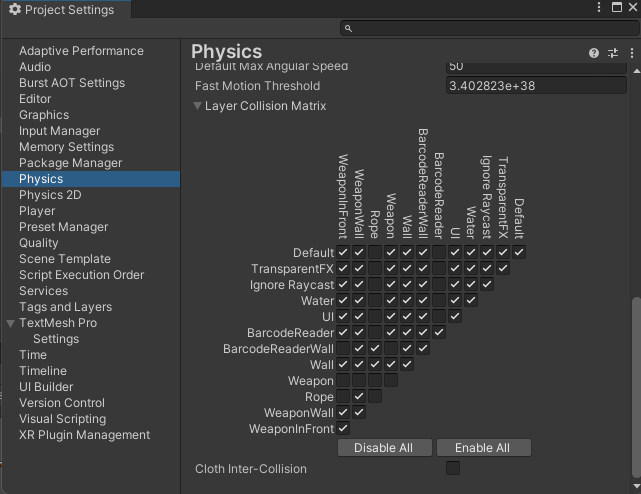The width and height of the screenshot is (641, 494).
Task: Click the search magnifier icon
Action: (x=348, y=28)
